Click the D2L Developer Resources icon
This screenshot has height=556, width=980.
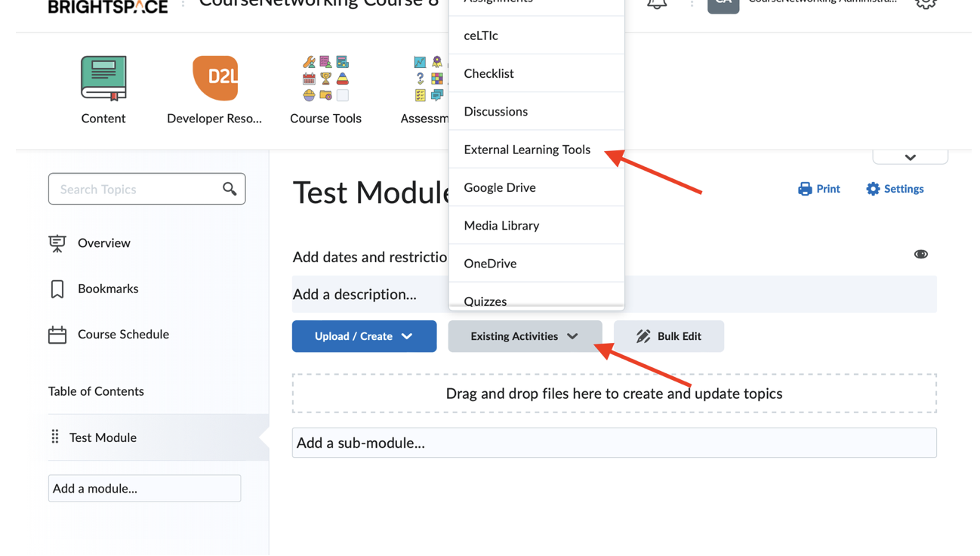[214, 79]
